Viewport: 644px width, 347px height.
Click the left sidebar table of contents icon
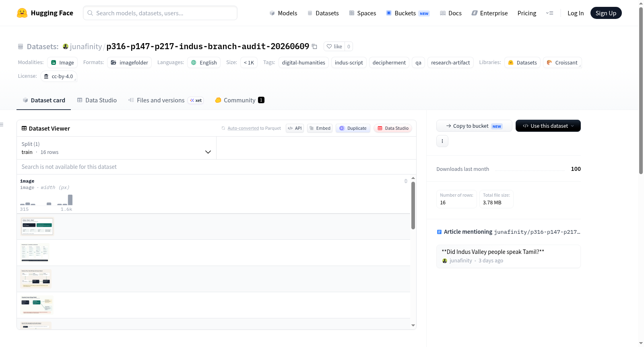[x=2, y=125]
